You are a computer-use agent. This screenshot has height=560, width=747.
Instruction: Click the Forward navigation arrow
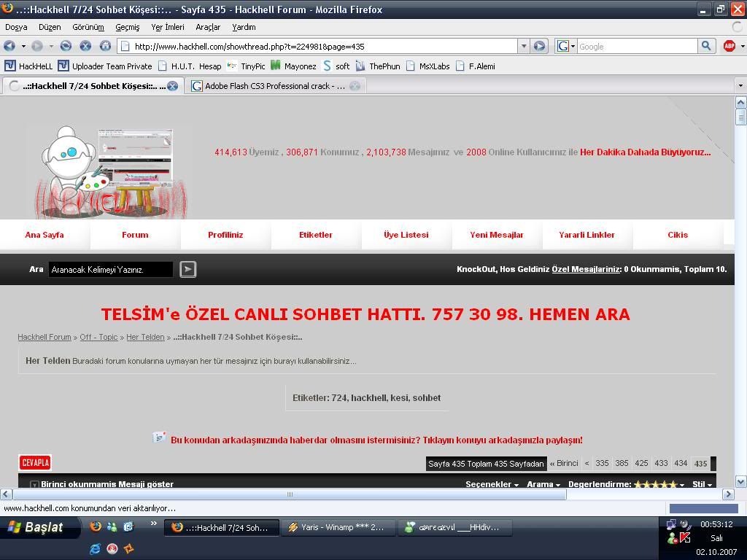[37, 46]
